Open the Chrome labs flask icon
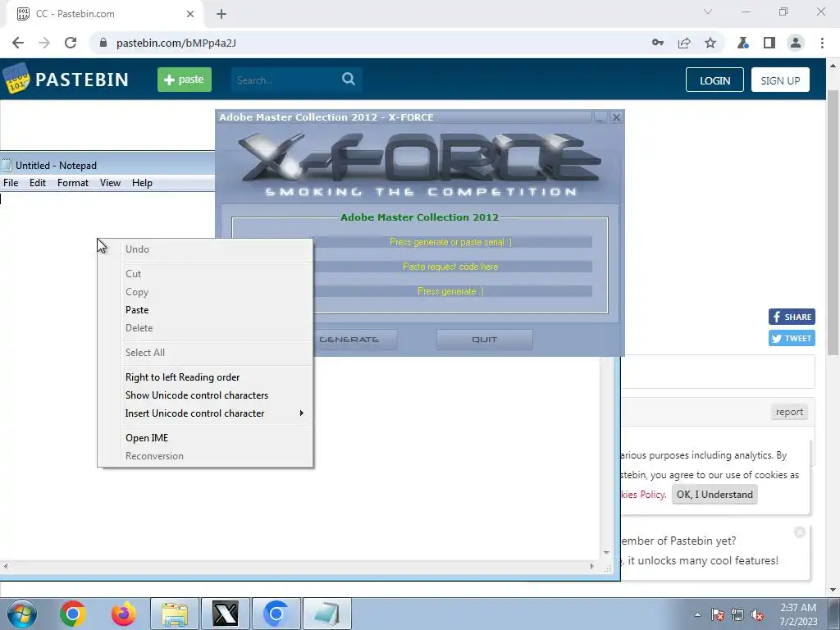Image resolution: width=840 pixels, height=630 pixels. click(743, 43)
